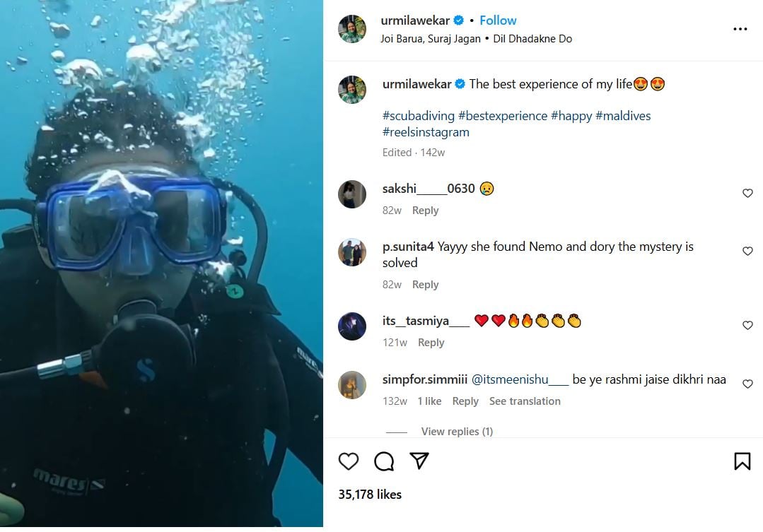Viewport: 763px width, 532px height.
Task: See translation of simpfor.simmiii's comment
Action: (525, 401)
